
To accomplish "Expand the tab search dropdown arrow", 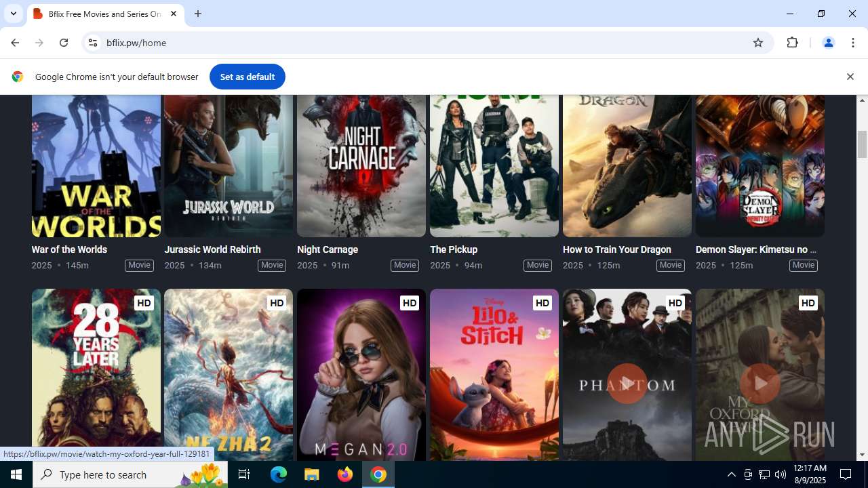I will coord(13,14).
